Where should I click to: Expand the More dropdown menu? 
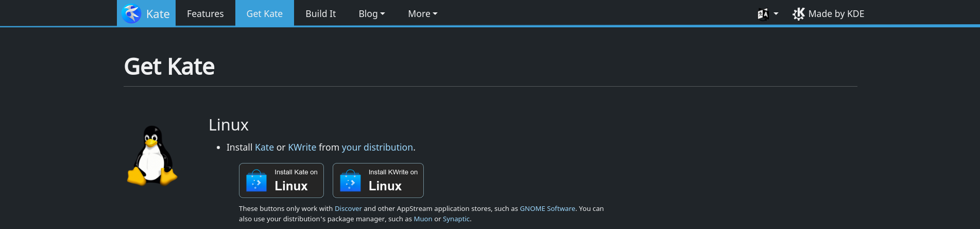pos(422,14)
